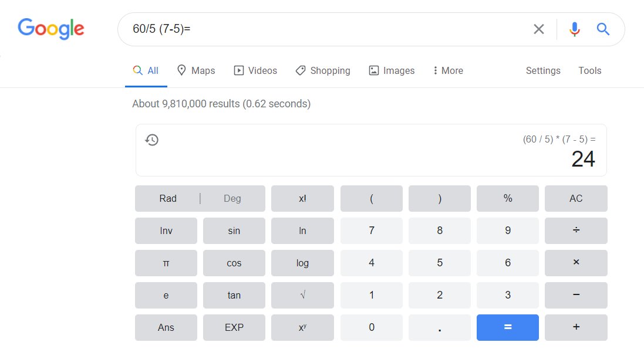Switch to the Videos tab
This screenshot has width=644, height=349.
click(255, 70)
